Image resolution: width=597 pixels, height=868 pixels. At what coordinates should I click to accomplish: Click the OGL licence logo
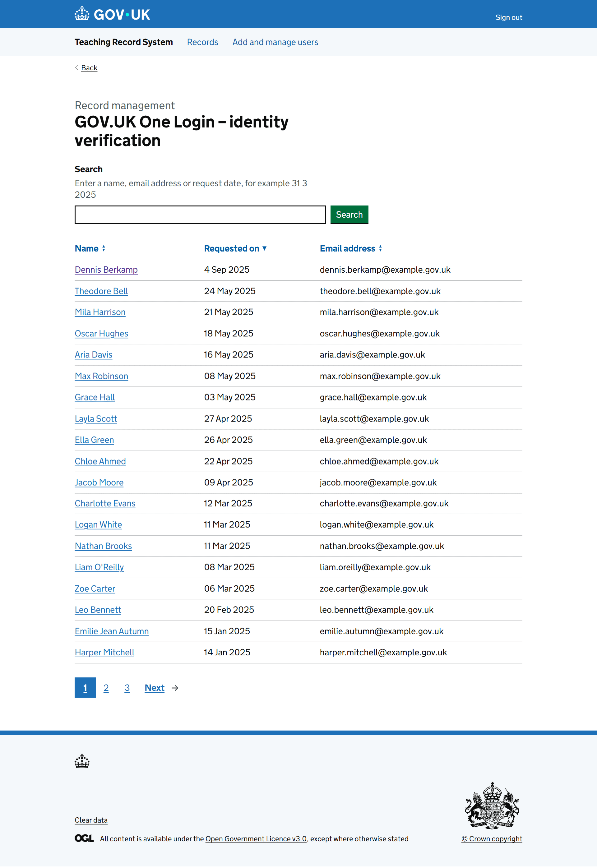click(83, 839)
